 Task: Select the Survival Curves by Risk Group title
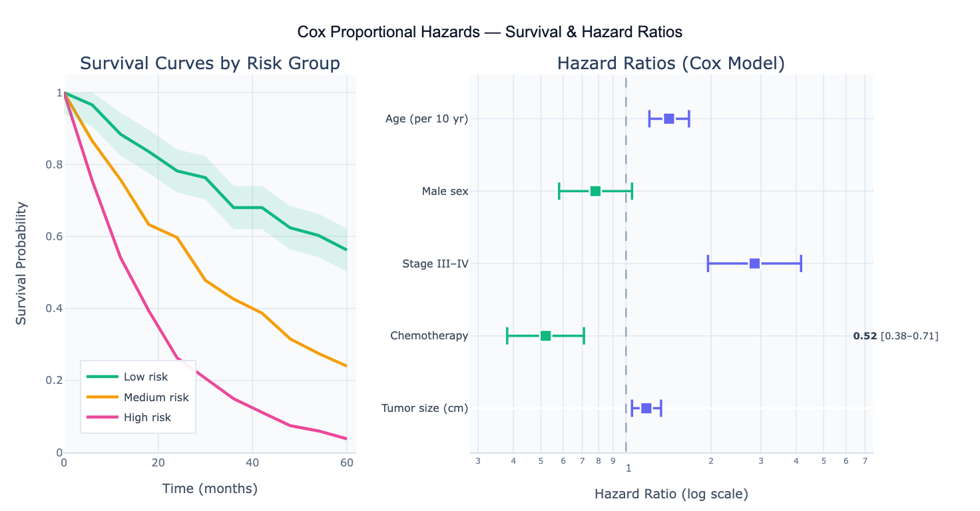210,63
